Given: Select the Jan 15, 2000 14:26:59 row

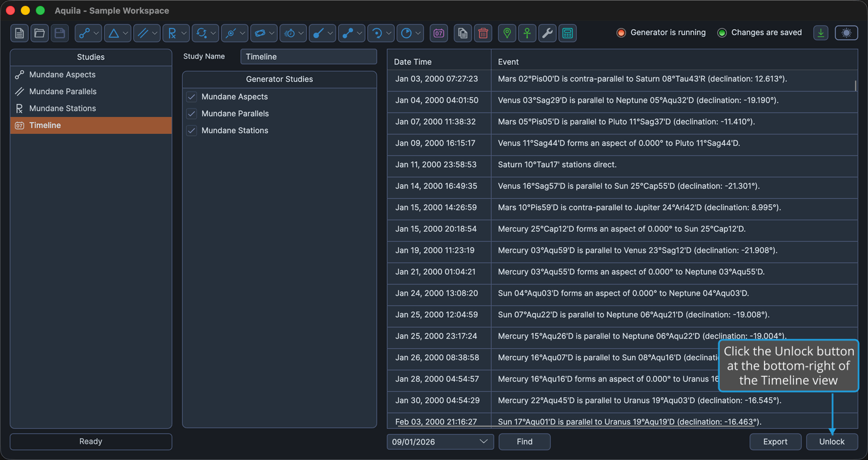Looking at the screenshot, I should (x=622, y=208).
